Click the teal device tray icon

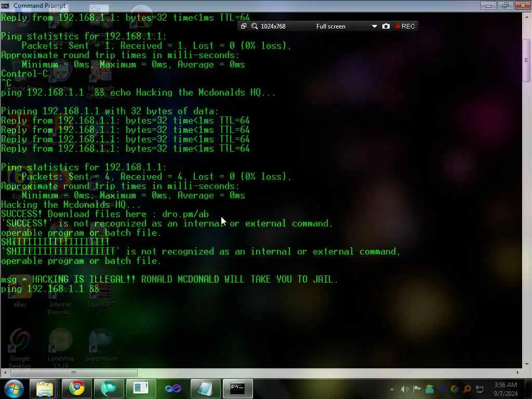tap(430, 389)
